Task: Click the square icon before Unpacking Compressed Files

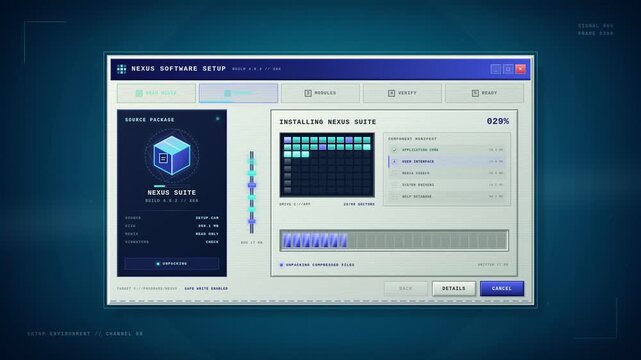Action: 281,265
